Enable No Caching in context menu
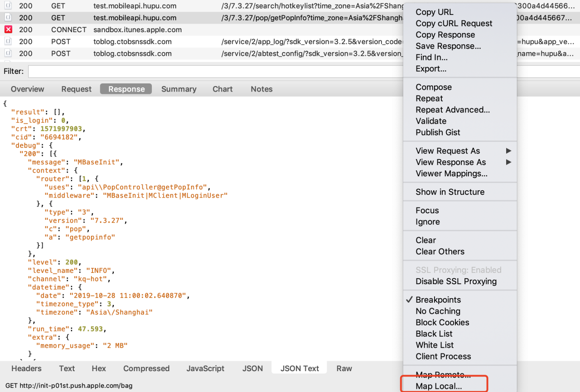 [x=438, y=311]
